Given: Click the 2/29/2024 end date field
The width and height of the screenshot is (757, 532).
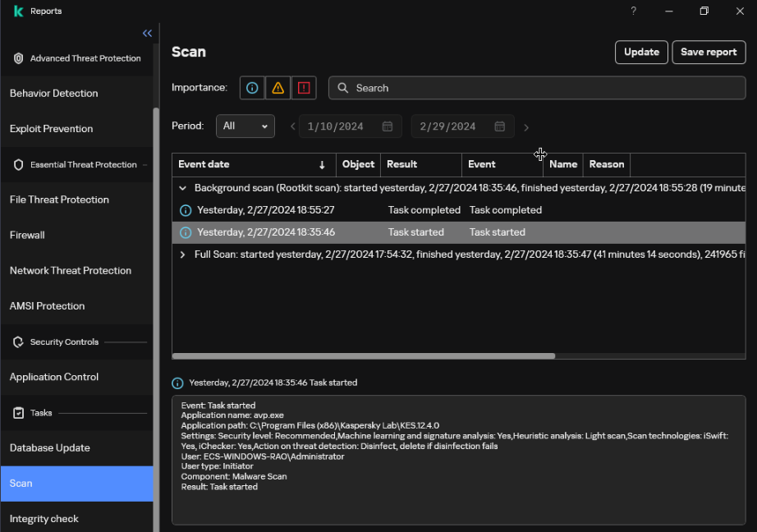Looking at the screenshot, I should [x=462, y=126].
